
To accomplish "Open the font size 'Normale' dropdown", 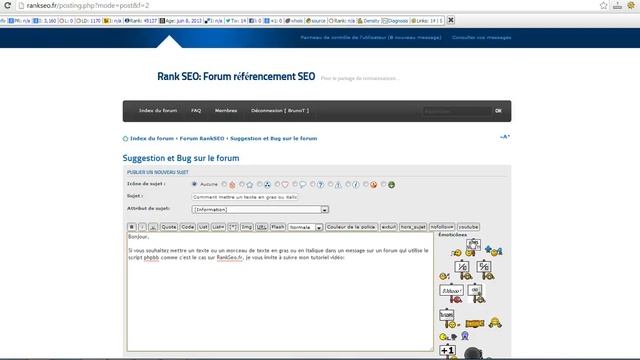I will tap(305, 227).
